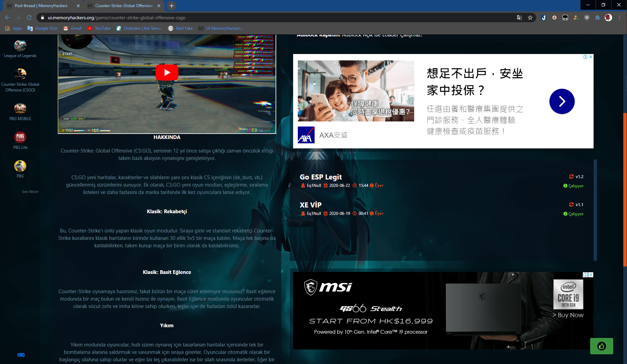The image size is (627, 364).
Task: Open Gmail bookmark
Action: point(73,28)
